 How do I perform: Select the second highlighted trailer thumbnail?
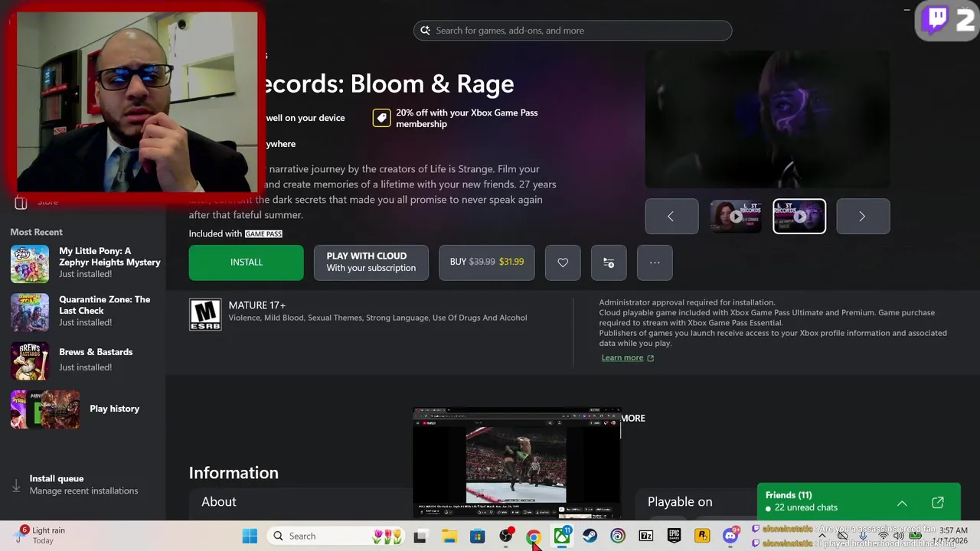799,217
